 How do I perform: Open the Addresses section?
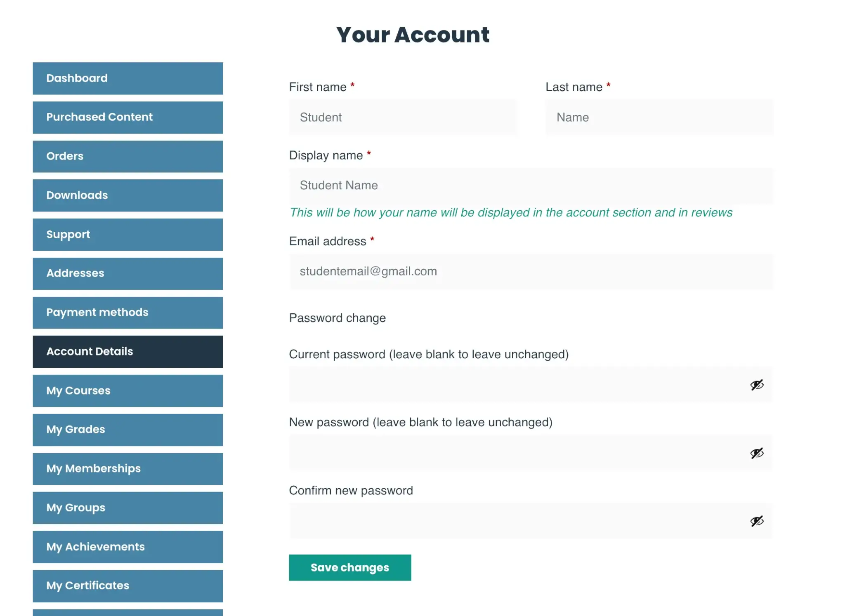tap(127, 273)
